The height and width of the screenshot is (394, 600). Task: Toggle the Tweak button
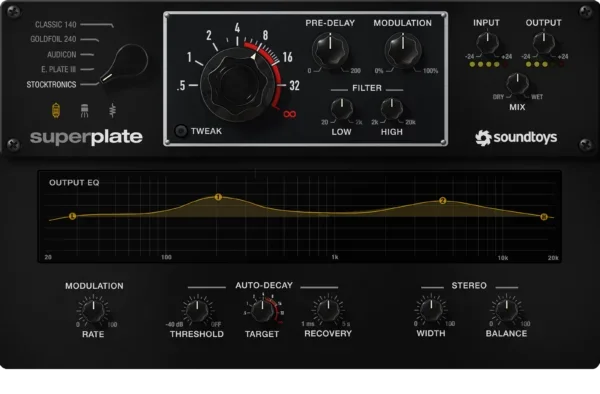[181, 131]
